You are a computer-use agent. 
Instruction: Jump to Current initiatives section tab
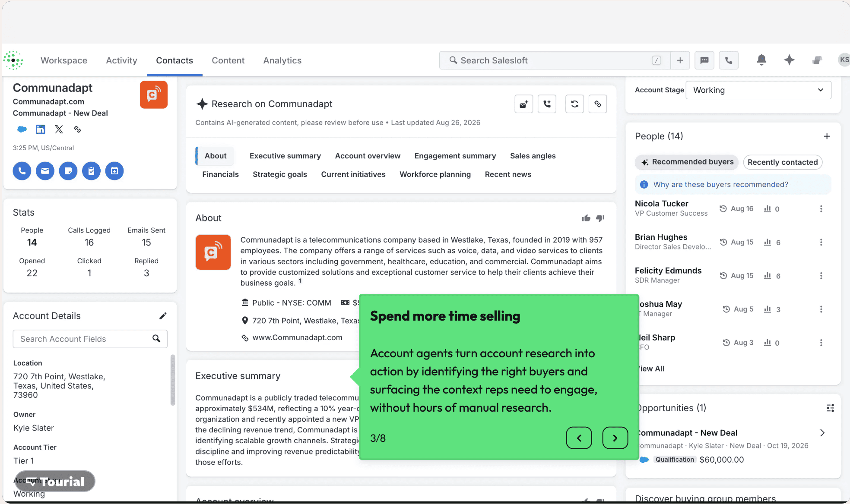pos(353,174)
